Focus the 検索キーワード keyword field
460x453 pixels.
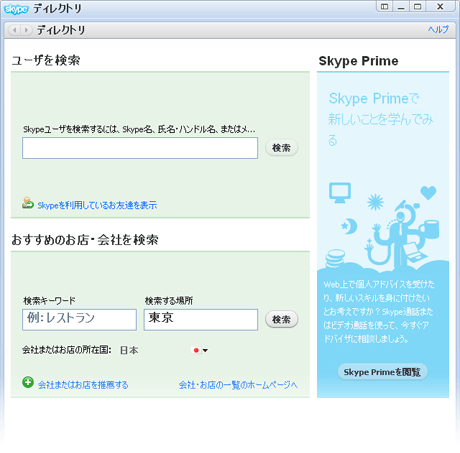point(79,320)
